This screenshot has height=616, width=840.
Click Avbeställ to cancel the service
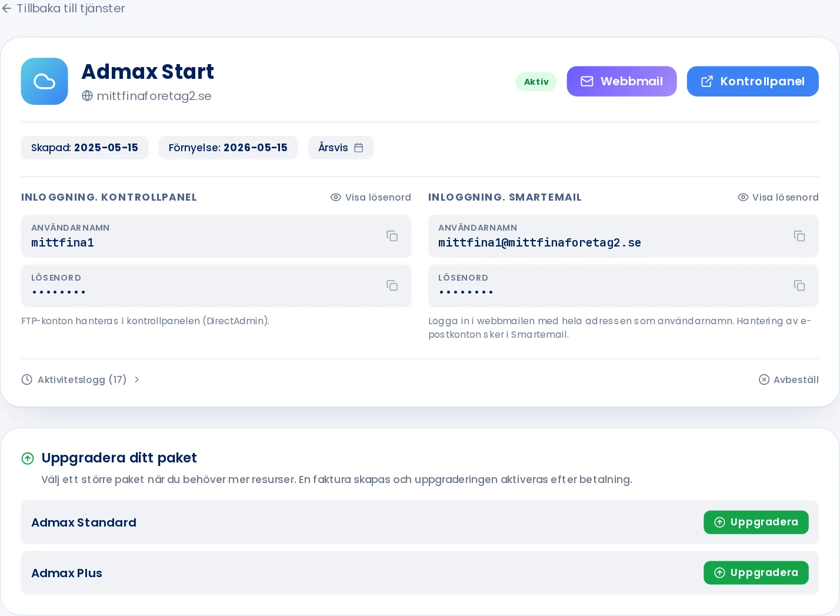tap(788, 379)
